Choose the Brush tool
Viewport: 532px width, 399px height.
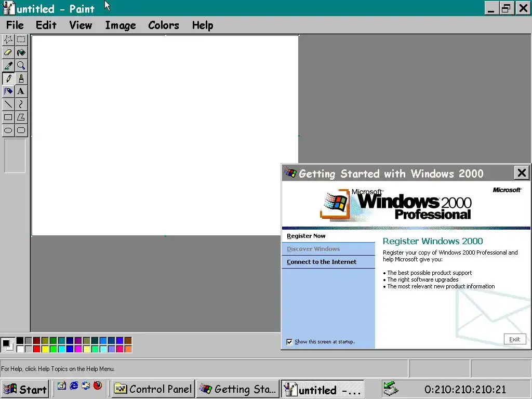tap(21, 78)
